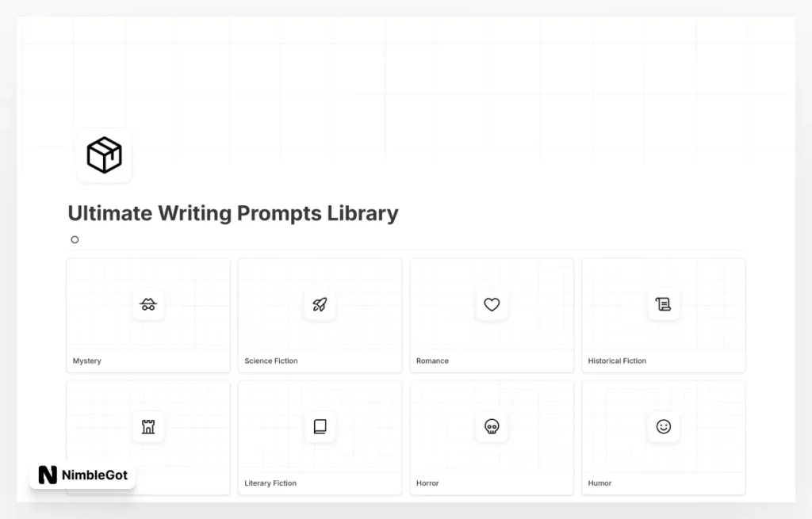Click the smiley face icon on Humor
This screenshot has width=812, height=519.
point(664,427)
